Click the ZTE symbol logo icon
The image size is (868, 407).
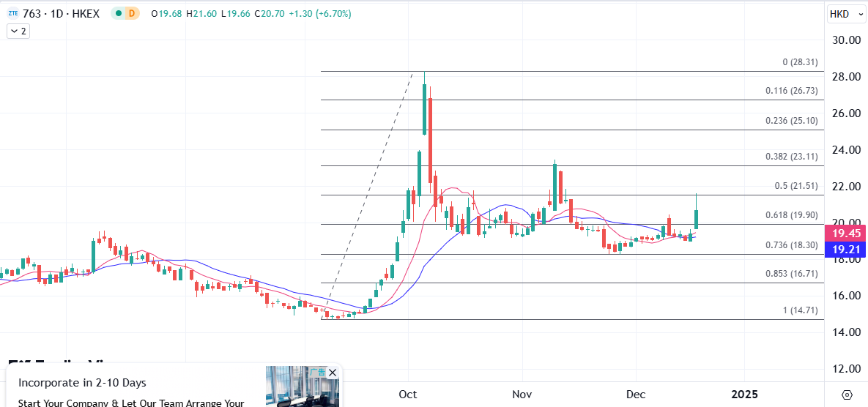[12, 13]
